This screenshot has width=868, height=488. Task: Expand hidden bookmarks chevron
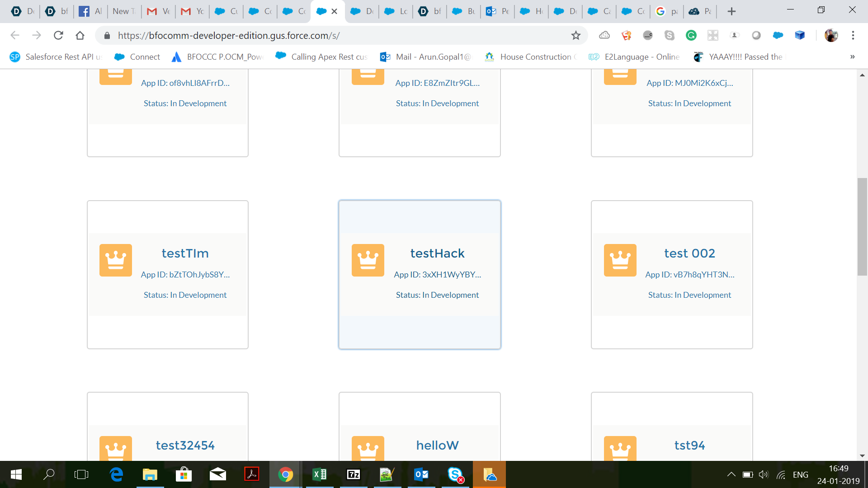tap(852, 57)
